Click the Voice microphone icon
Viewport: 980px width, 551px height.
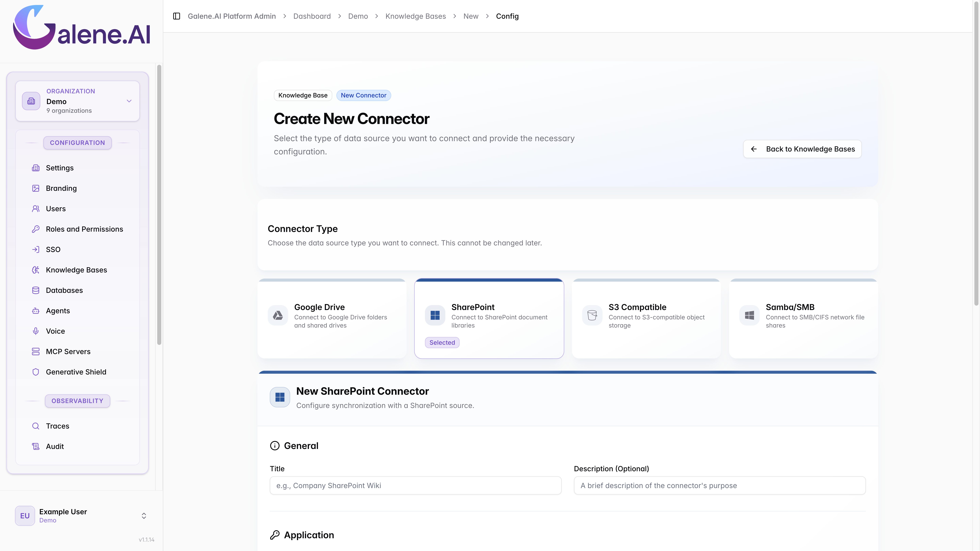coord(36,331)
